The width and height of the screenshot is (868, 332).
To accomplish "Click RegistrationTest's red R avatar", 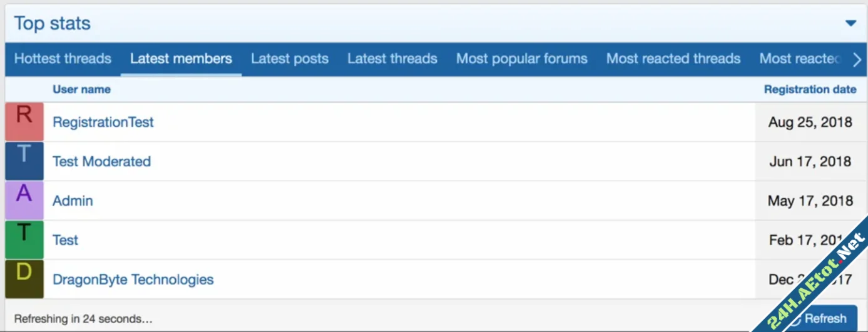I will coord(24,122).
